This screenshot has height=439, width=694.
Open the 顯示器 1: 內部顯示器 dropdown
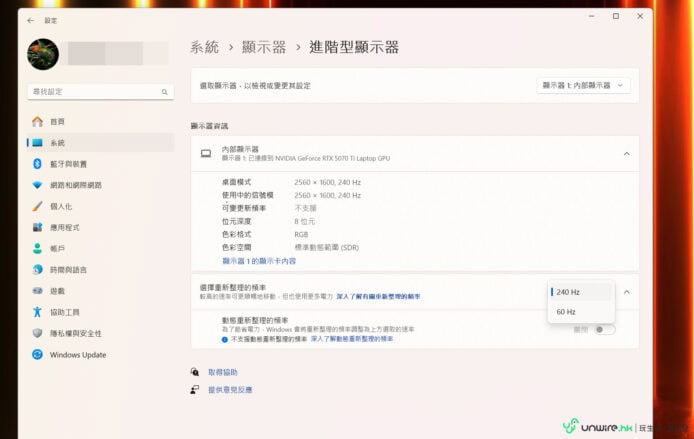pos(584,86)
